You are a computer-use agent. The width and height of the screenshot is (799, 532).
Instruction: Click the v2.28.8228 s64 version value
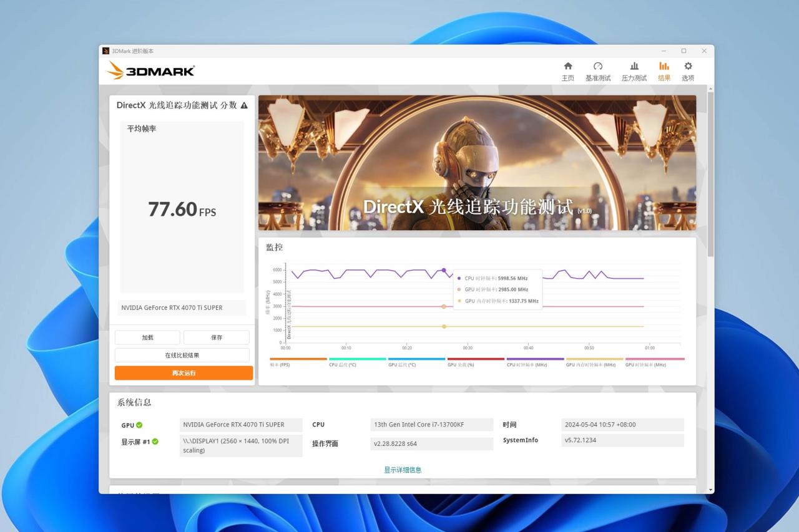coord(432,443)
